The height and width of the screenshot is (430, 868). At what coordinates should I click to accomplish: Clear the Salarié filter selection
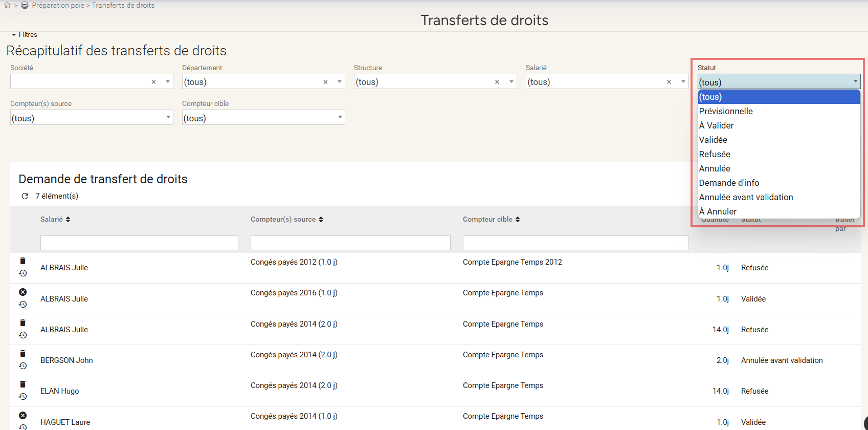(669, 82)
